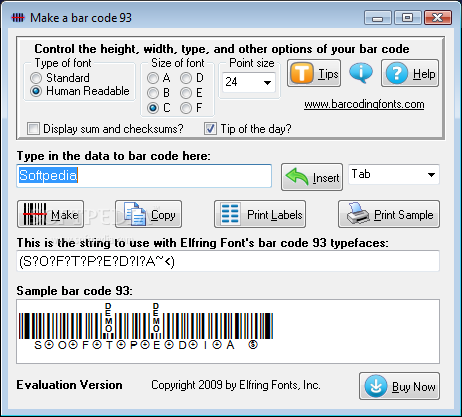462x417 pixels.
Task: Click the Copyright 2009 by Elfring Fonts text
Action: point(236,385)
